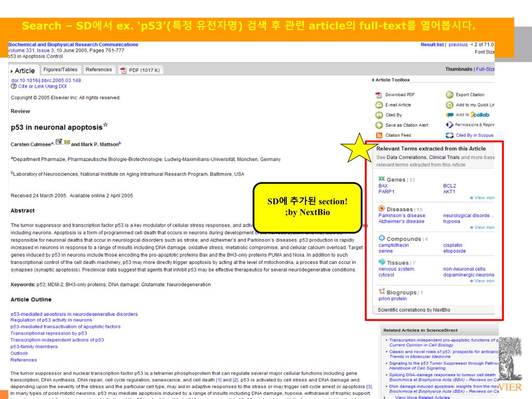This screenshot has width=532, height=399.
Task: Click the BCL2 gene link
Action: (449, 186)
